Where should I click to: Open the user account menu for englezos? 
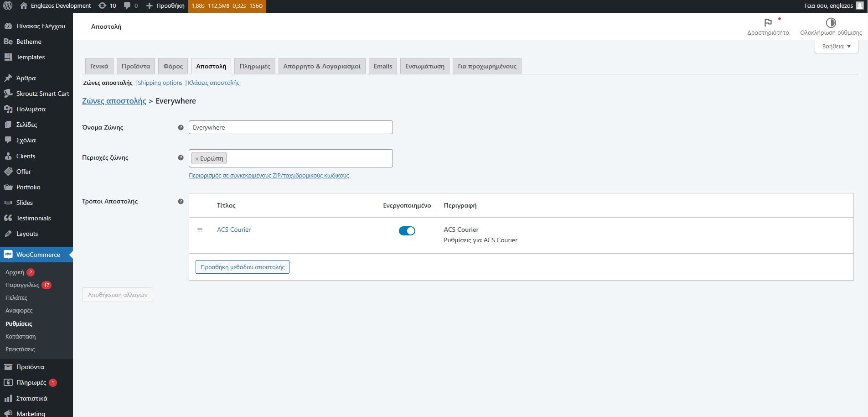(x=833, y=6)
